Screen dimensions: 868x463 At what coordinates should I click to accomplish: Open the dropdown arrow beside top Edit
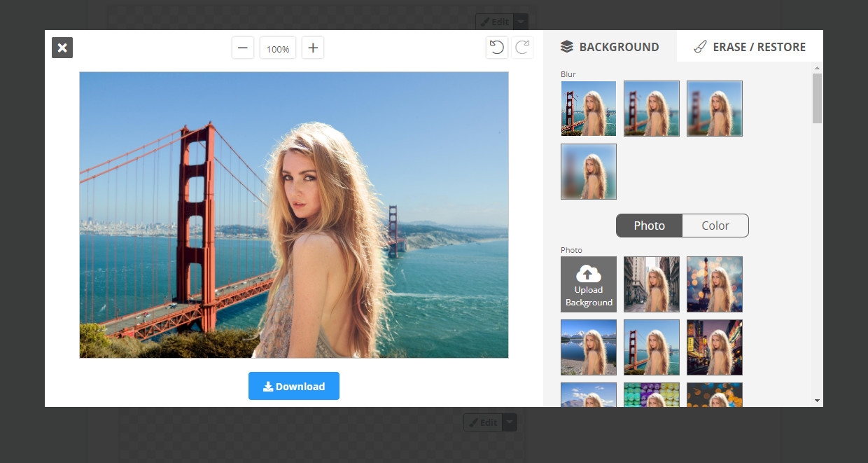pos(522,22)
